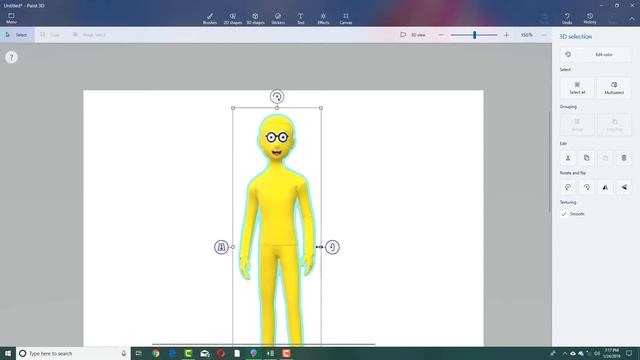Click the Rotate left icon
The image size is (640, 360).
[x=568, y=187]
